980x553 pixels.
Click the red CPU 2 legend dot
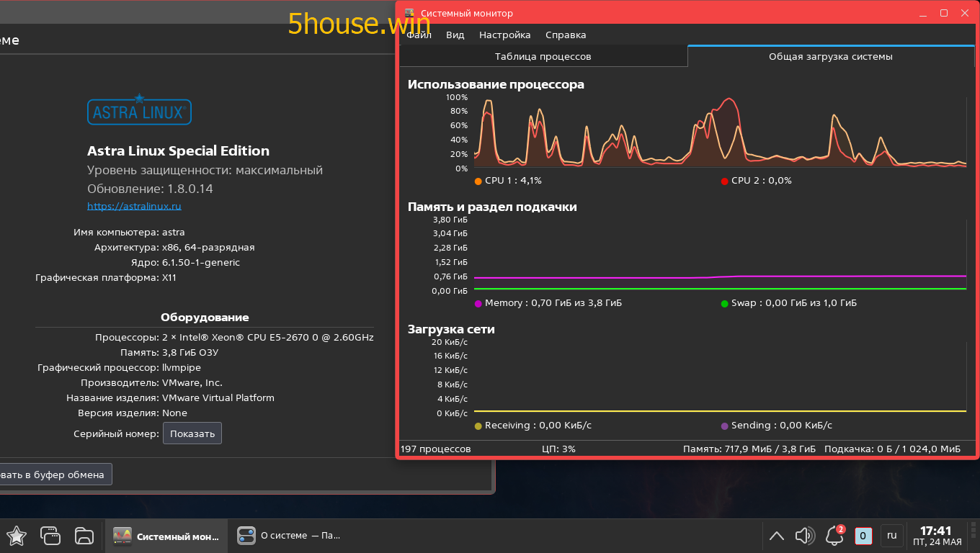point(724,181)
